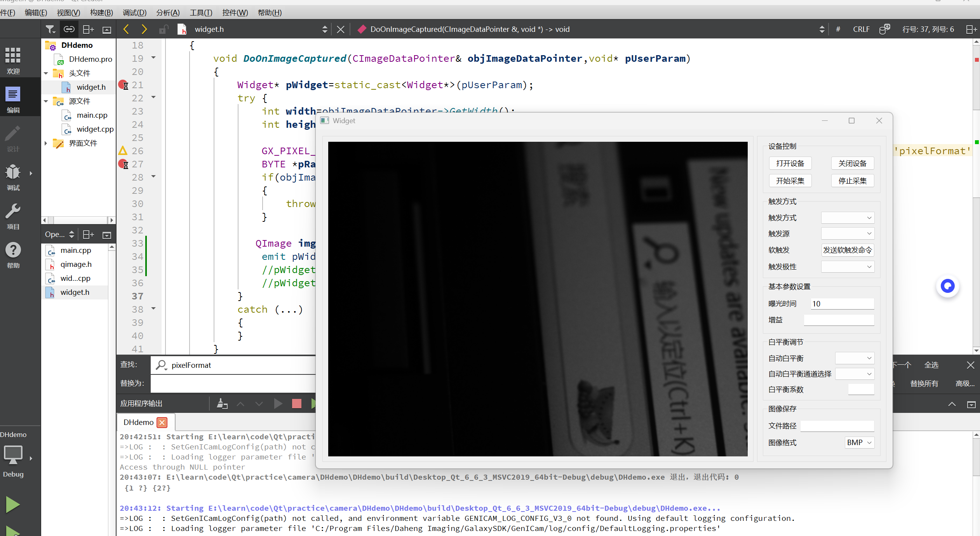Click the 开始采集 button

(x=790, y=181)
